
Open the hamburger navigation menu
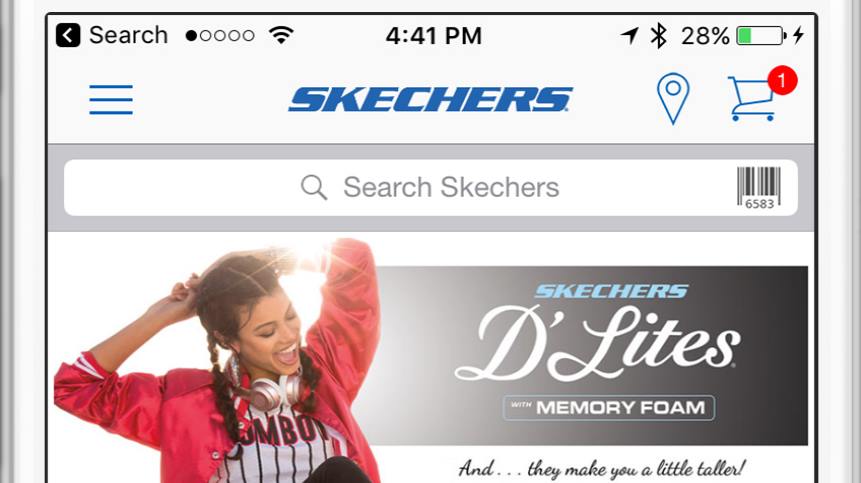click(111, 99)
